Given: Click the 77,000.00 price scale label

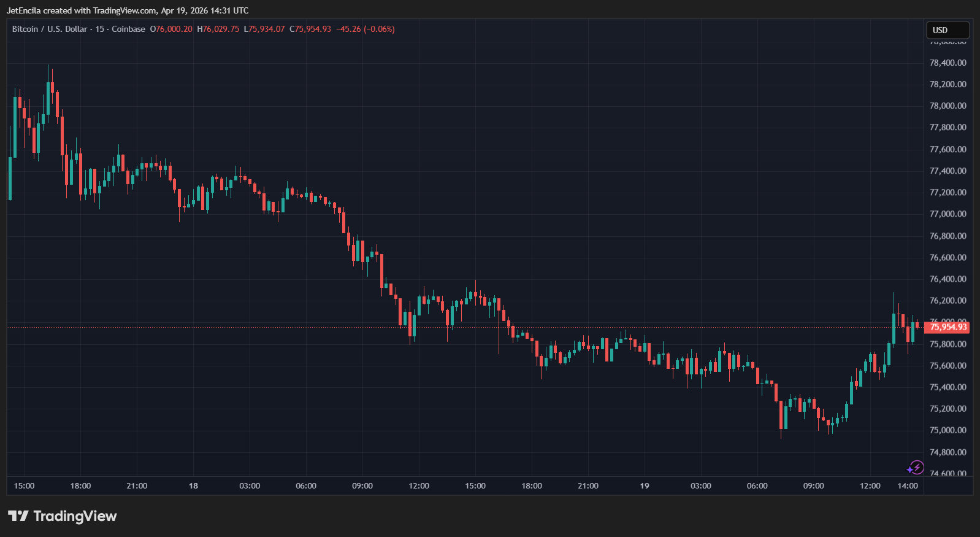Looking at the screenshot, I should [x=947, y=214].
